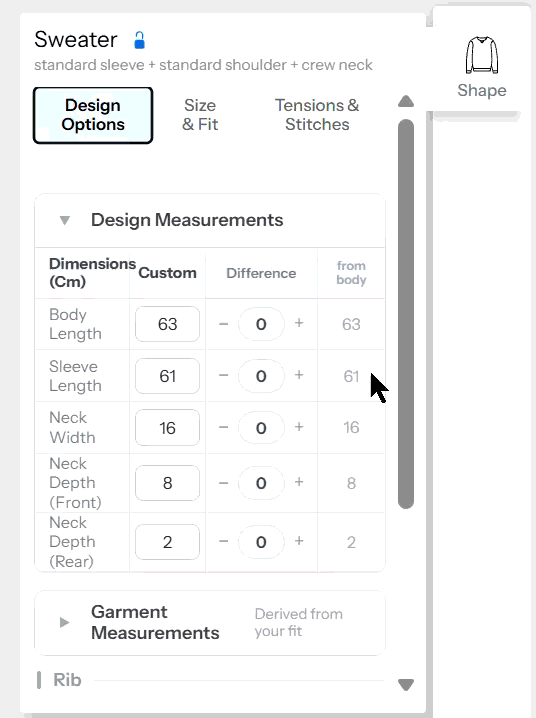This screenshot has width=536, height=718.
Task: Click the Body Length custom value field
Action: pyautogui.click(x=168, y=324)
